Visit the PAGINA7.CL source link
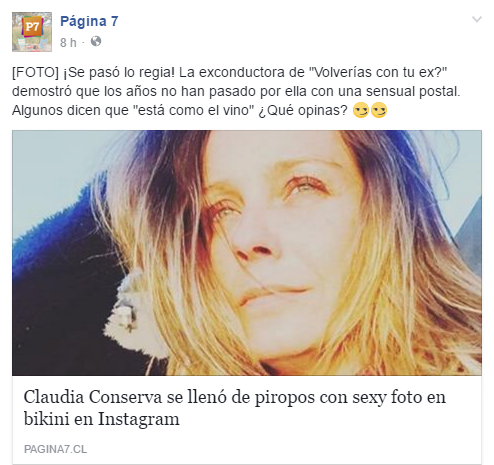 tap(55, 449)
